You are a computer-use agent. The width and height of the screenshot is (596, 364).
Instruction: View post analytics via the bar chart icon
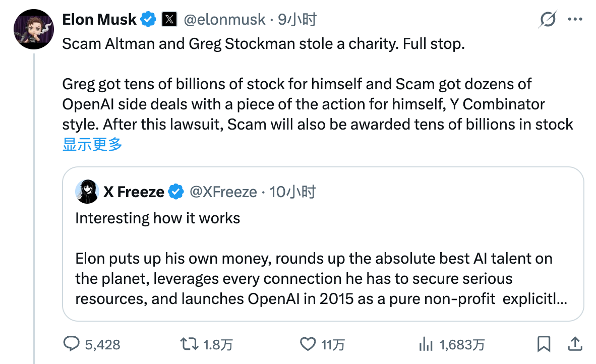click(x=427, y=345)
